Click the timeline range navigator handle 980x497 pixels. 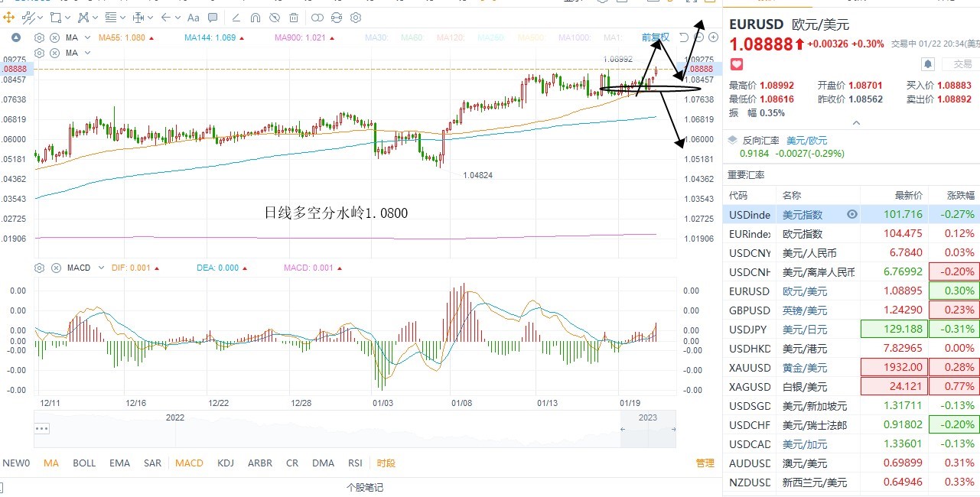tap(41, 429)
